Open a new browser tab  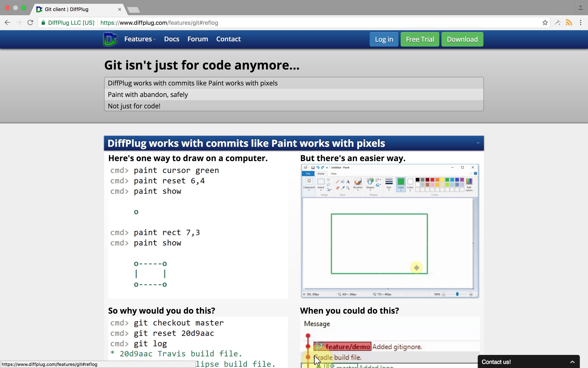(x=133, y=10)
